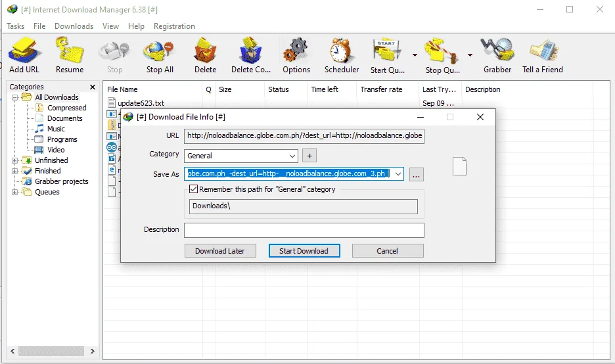Screen dimensions: 615x364
Task: Click the Start Queue toolbar icon
Action: [388, 51]
